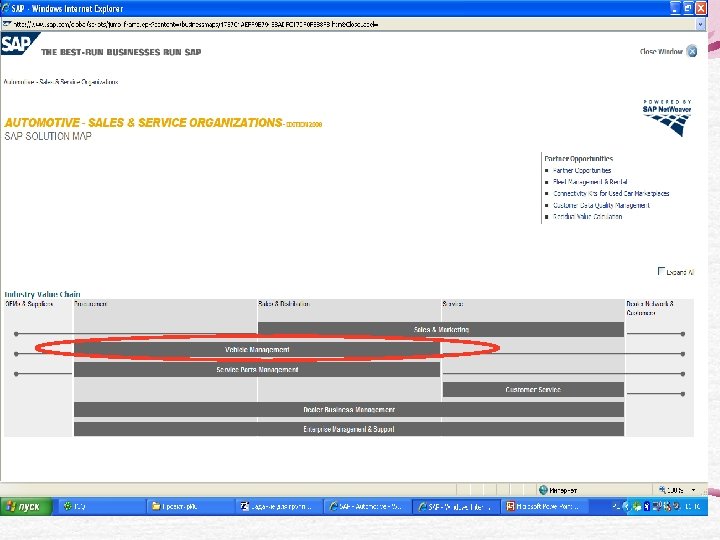Click the Start (пуск) button

(x=25, y=506)
